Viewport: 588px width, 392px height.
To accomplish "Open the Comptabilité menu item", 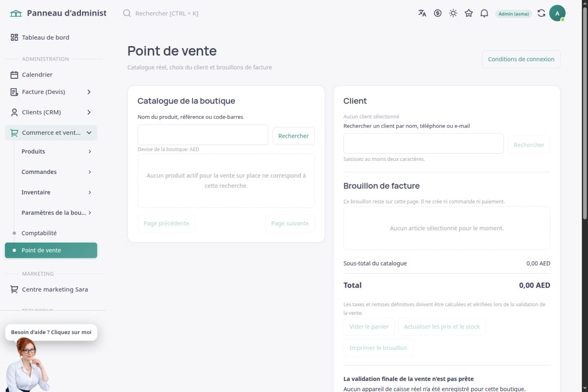I will (51, 233).
